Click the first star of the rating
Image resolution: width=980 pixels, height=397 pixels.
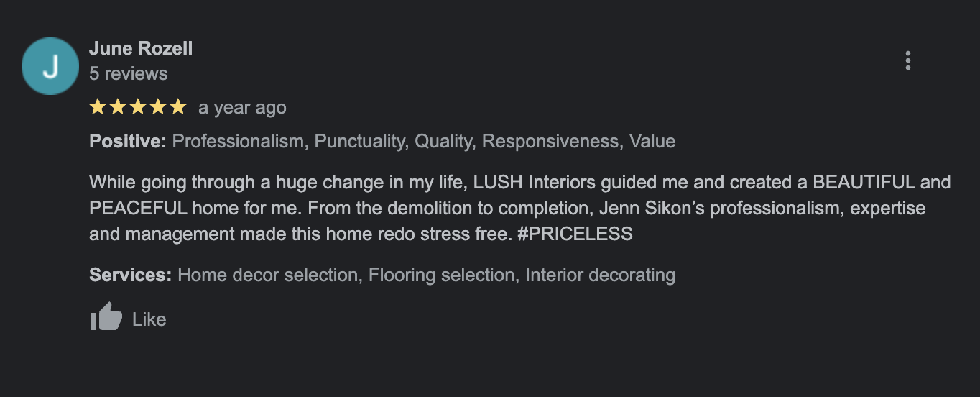pos(97,107)
